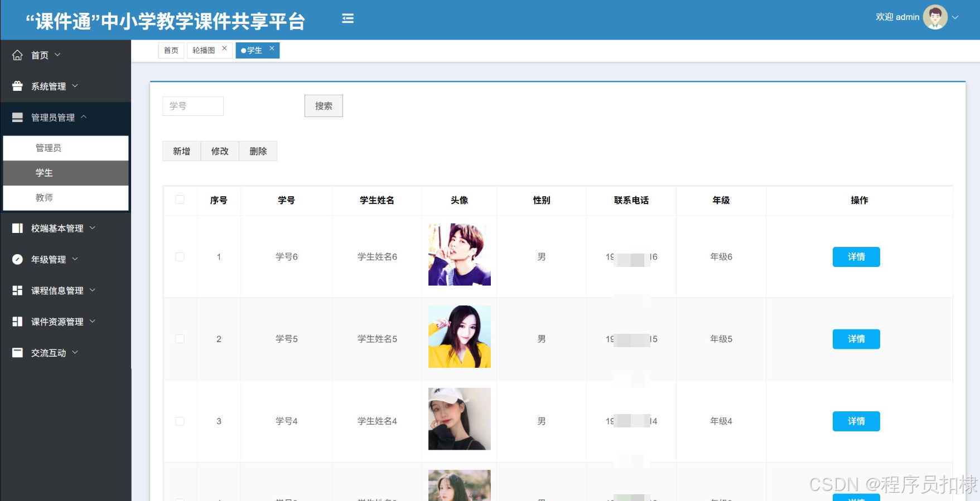Toggle sidebar with the hamburger menu icon
The width and height of the screenshot is (980, 501).
[347, 19]
